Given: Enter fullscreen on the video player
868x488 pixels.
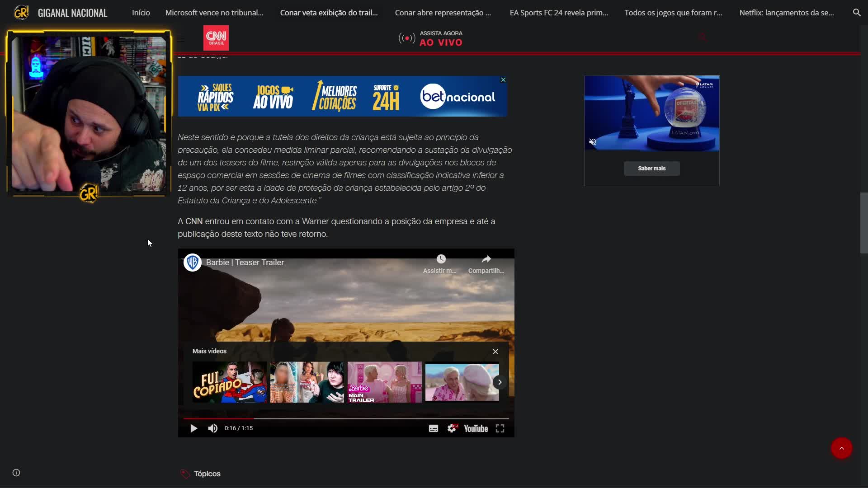Looking at the screenshot, I should point(500,428).
